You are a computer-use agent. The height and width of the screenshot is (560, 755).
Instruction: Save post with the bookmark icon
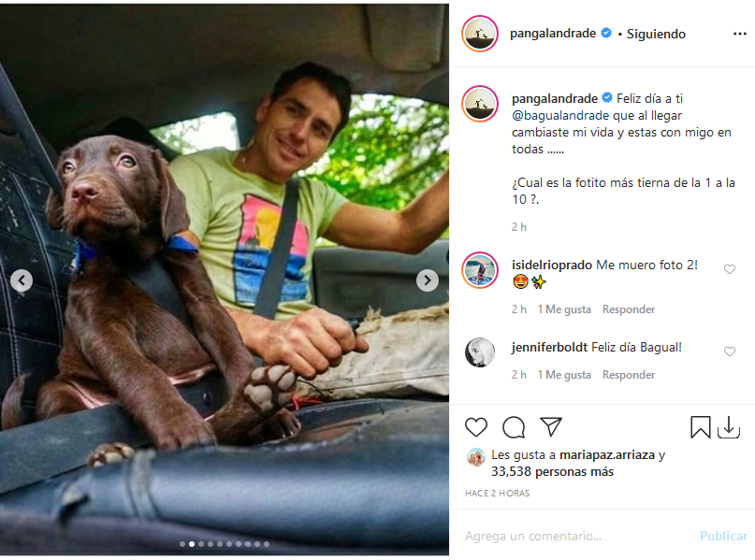[x=701, y=427]
